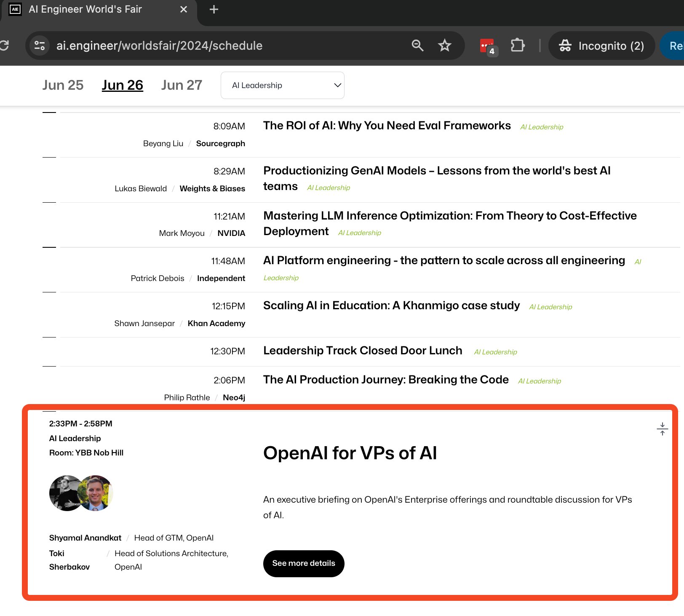Close the AI Engineer World's Fair tab
Viewport: 684px width, 616px height.
coord(184,9)
